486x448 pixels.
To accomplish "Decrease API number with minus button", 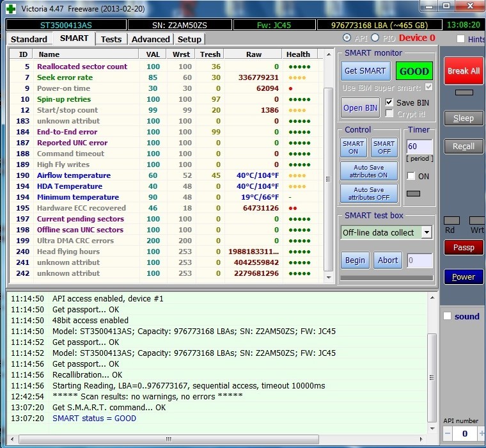I will click(x=448, y=433).
